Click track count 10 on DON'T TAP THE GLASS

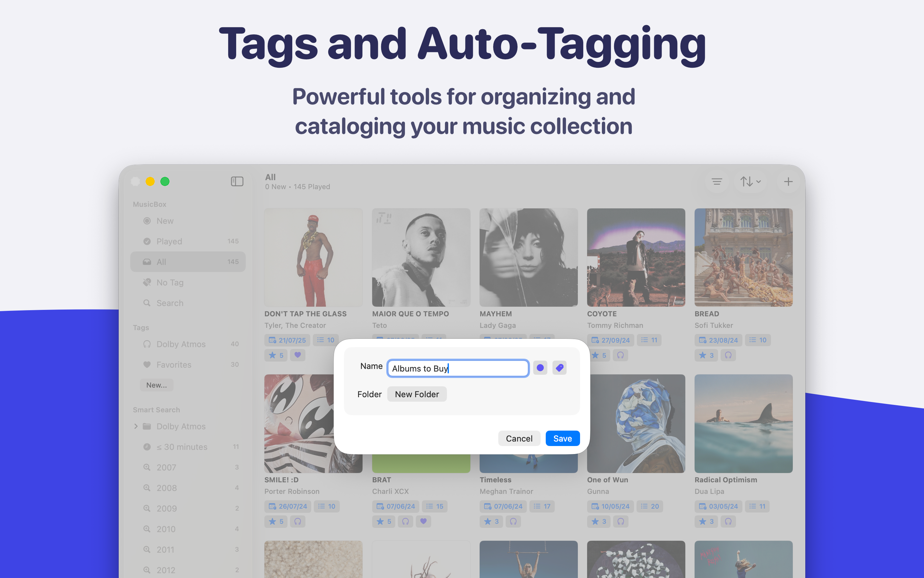click(326, 340)
